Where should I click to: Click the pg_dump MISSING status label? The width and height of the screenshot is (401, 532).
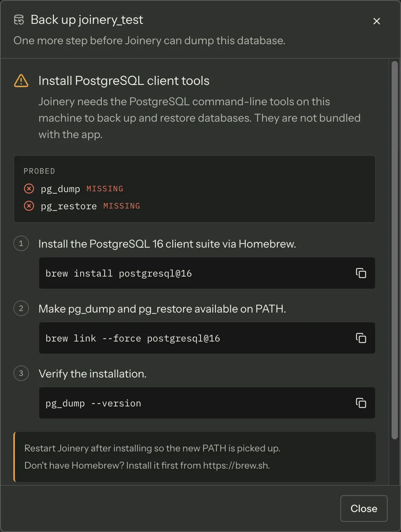tap(105, 189)
